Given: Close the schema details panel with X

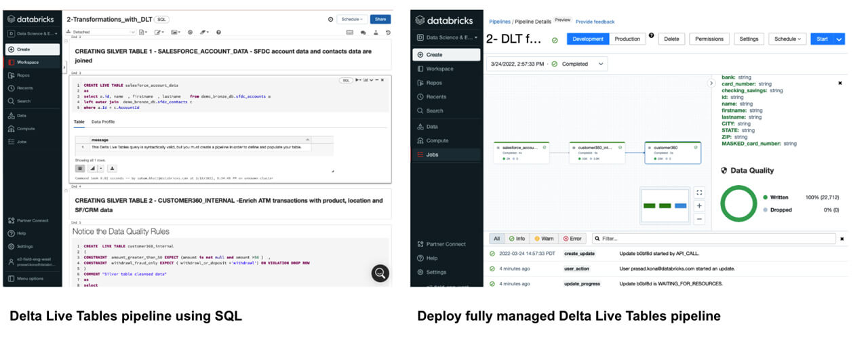Looking at the screenshot, I should 840,83.
